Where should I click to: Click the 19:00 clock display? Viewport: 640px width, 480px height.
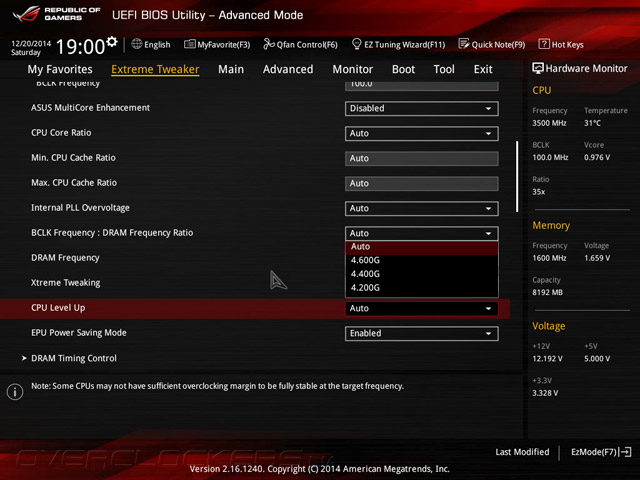[80, 46]
